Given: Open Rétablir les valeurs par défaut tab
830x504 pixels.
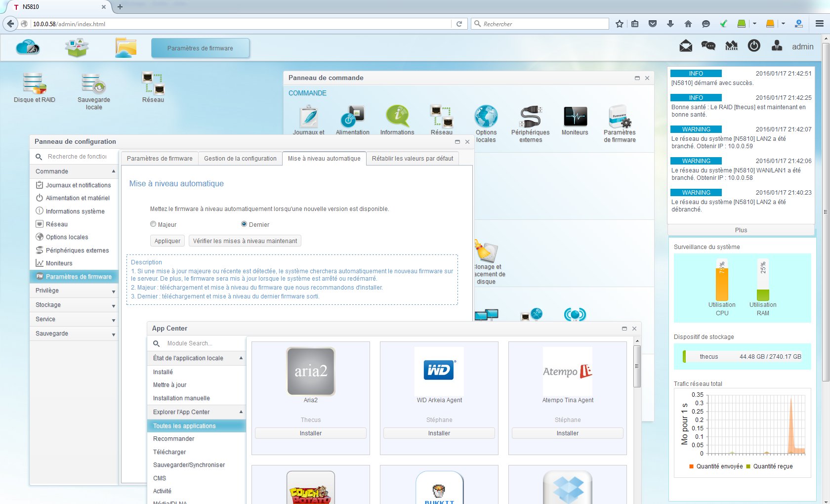Looking at the screenshot, I should [x=412, y=159].
